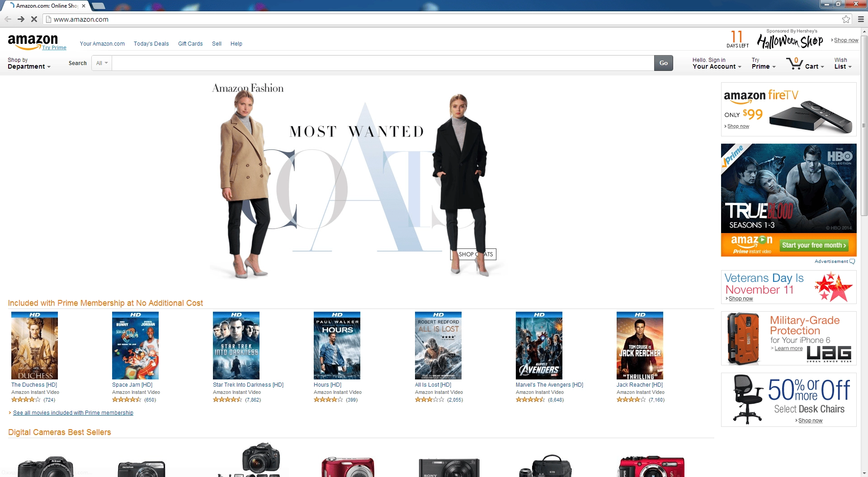Click The Duchess movie poster
The height and width of the screenshot is (477, 868).
click(34, 346)
